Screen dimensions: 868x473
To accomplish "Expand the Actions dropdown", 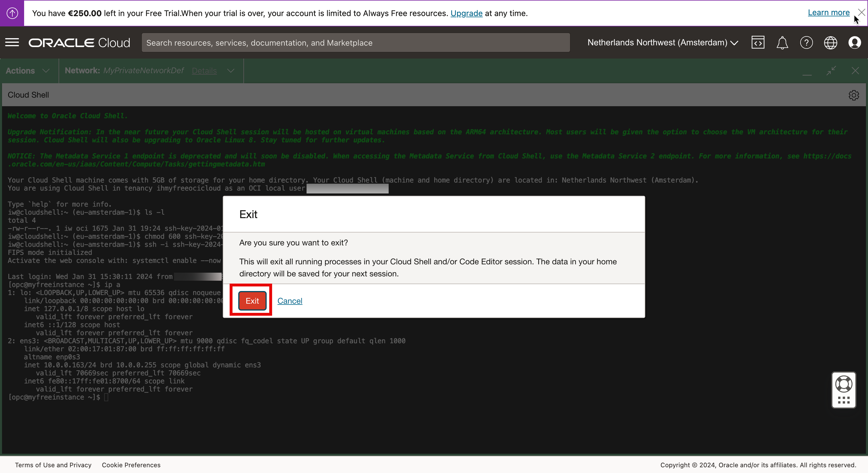I will click(x=28, y=71).
